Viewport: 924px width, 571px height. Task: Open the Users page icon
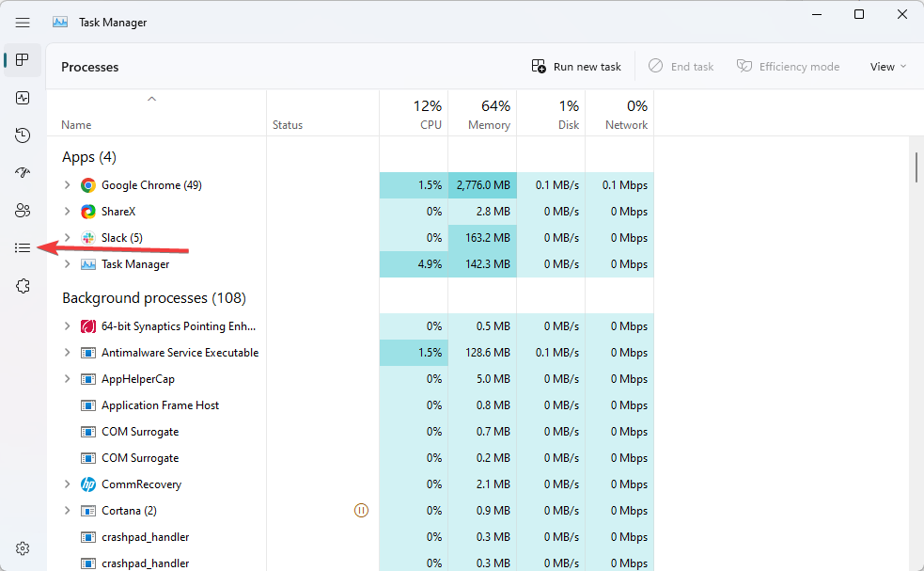pos(23,211)
